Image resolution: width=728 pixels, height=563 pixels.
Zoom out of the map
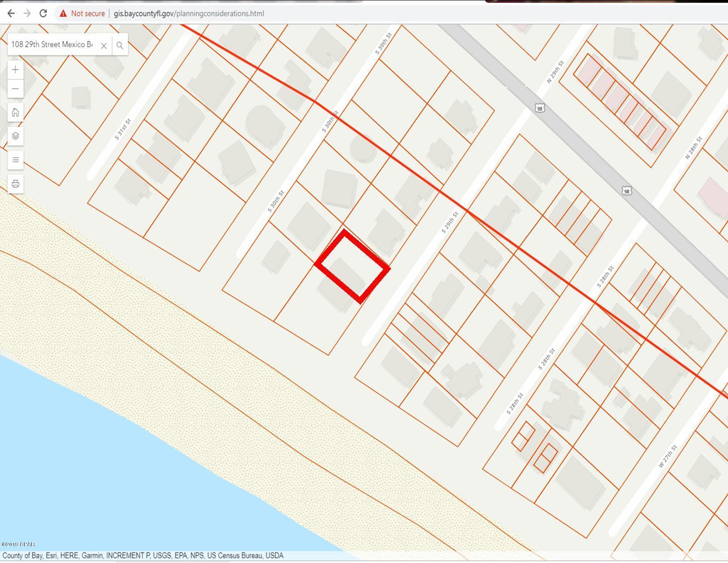click(15, 89)
